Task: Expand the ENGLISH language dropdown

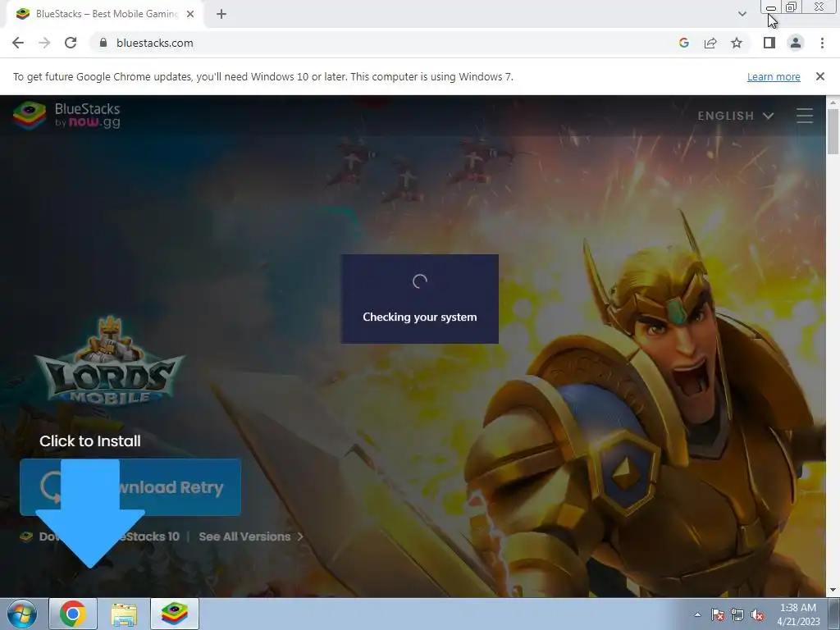Action: [x=736, y=116]
